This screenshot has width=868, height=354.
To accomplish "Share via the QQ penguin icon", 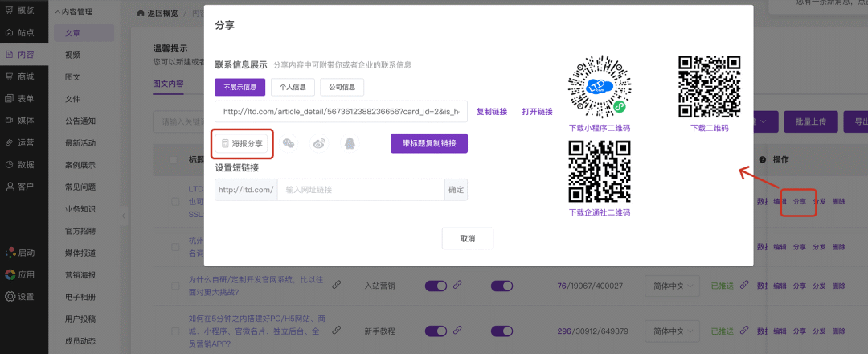I will tap(350, 143).
